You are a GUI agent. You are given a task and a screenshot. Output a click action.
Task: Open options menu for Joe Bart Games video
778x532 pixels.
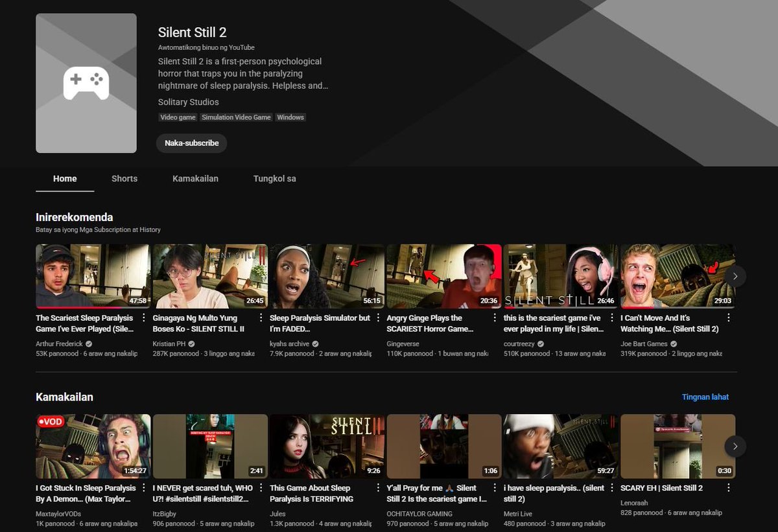click(729, 318)
